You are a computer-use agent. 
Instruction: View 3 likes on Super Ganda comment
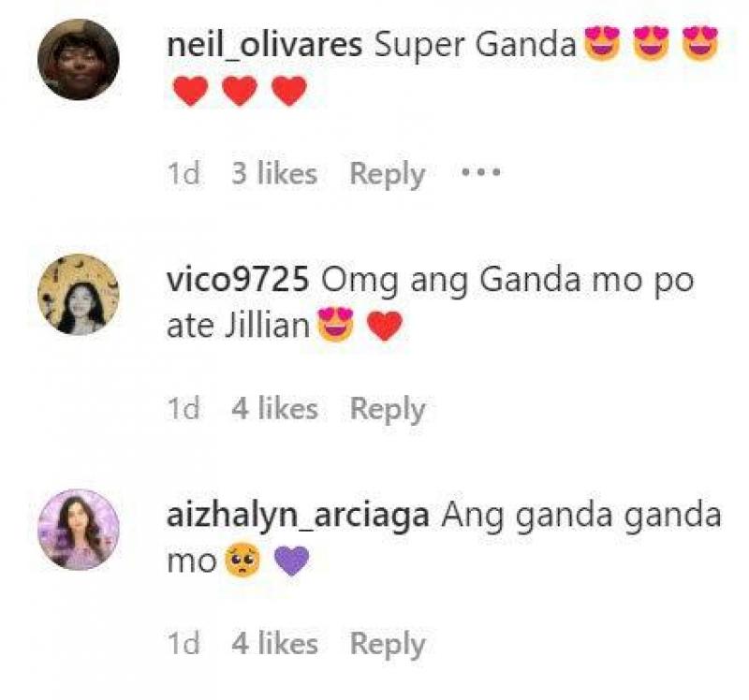coord(274,173)
